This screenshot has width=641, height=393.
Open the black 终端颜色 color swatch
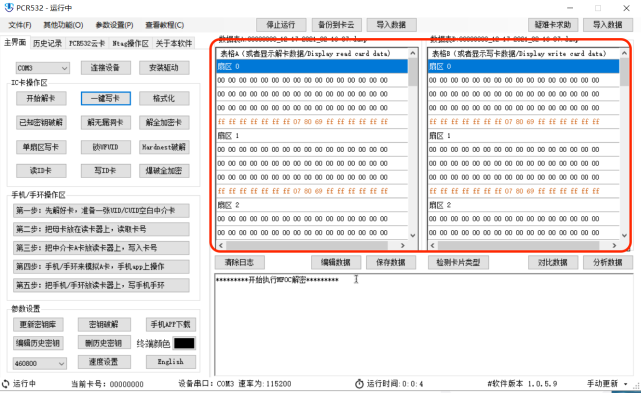(x=184, y=343)
